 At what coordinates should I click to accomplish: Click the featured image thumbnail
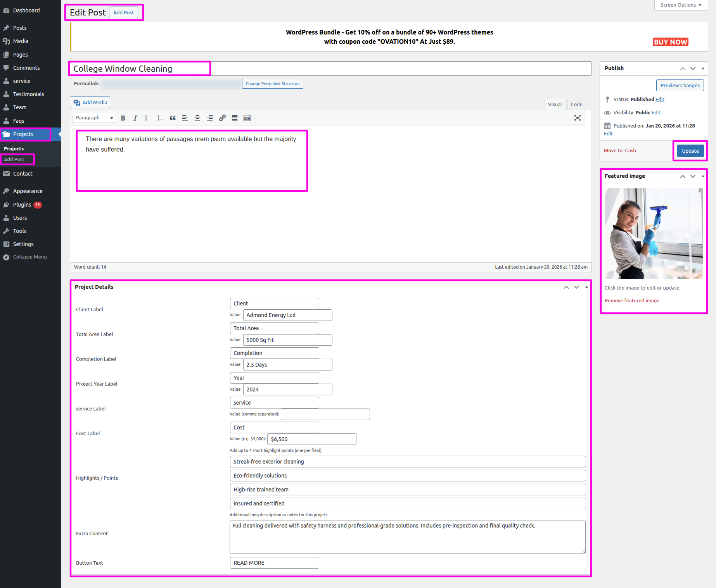point(653,234)
